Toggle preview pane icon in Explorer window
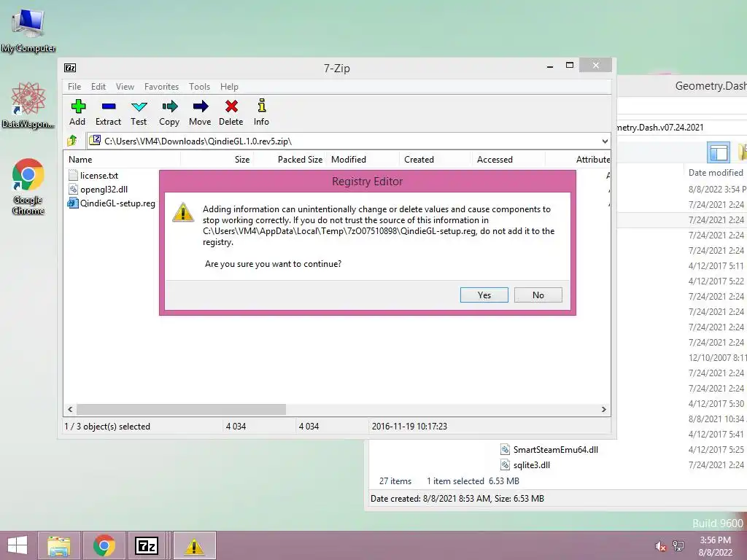Image resolution: width=747 pixels, height=560 pixels. [x=719, y=152]
